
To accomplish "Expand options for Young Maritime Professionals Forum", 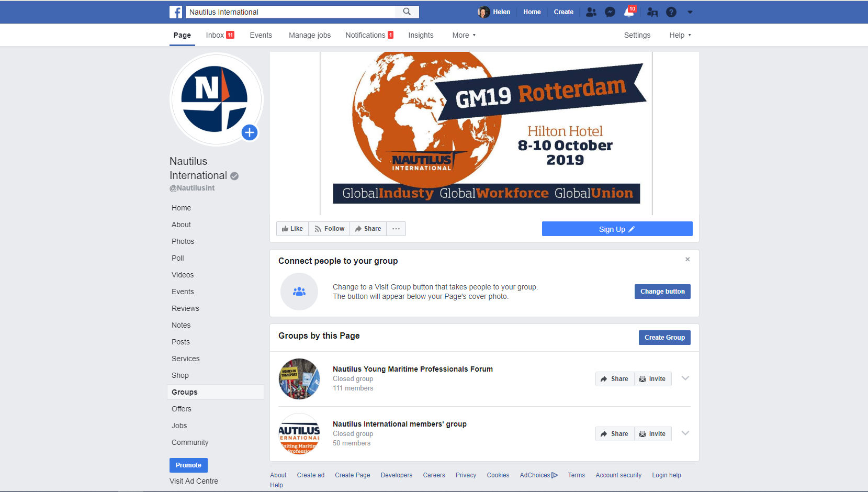I will (685, 378).
